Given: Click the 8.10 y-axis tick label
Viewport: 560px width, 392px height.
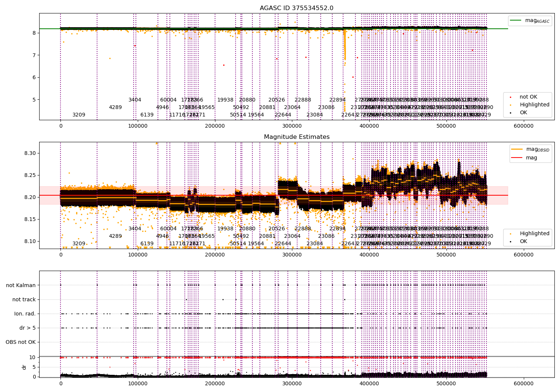Looking at the screenshot, I should (x=30, y=242).
